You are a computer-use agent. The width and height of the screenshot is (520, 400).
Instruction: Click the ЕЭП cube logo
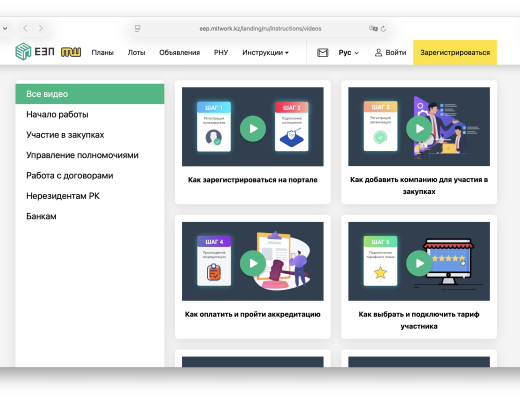pyautogui.click(x=23, y=52)
